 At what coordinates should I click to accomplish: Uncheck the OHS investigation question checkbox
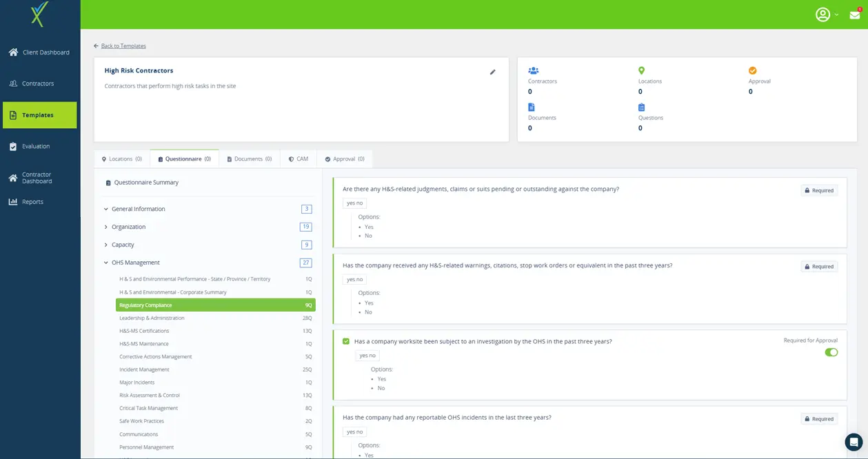346,341
